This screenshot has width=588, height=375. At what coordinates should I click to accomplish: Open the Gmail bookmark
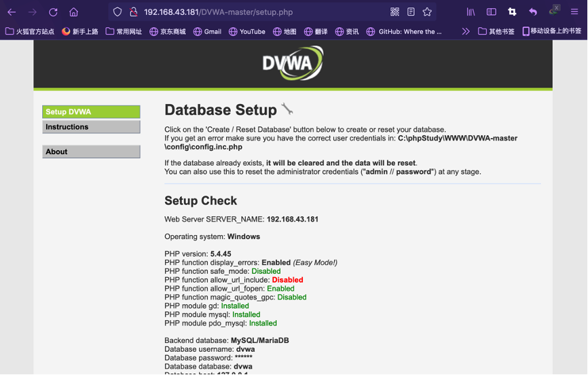207,31
